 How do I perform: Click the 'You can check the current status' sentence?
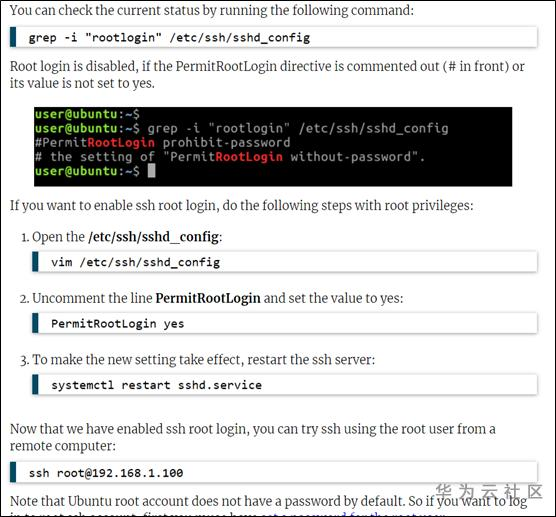tap(212, 10)
